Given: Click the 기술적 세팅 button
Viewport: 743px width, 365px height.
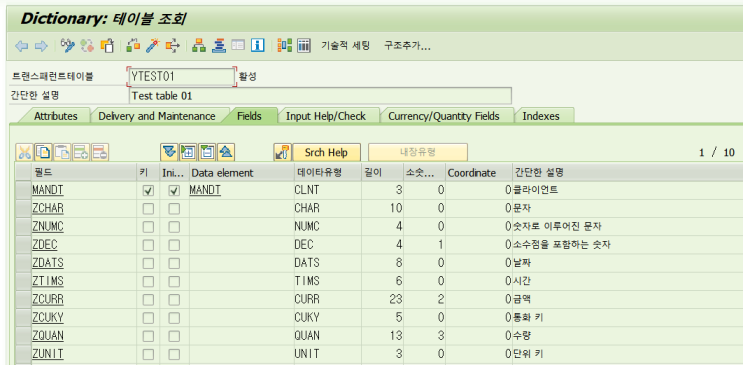Looking at the screenshot, I should pyautogui.click(x=345, y=46).
